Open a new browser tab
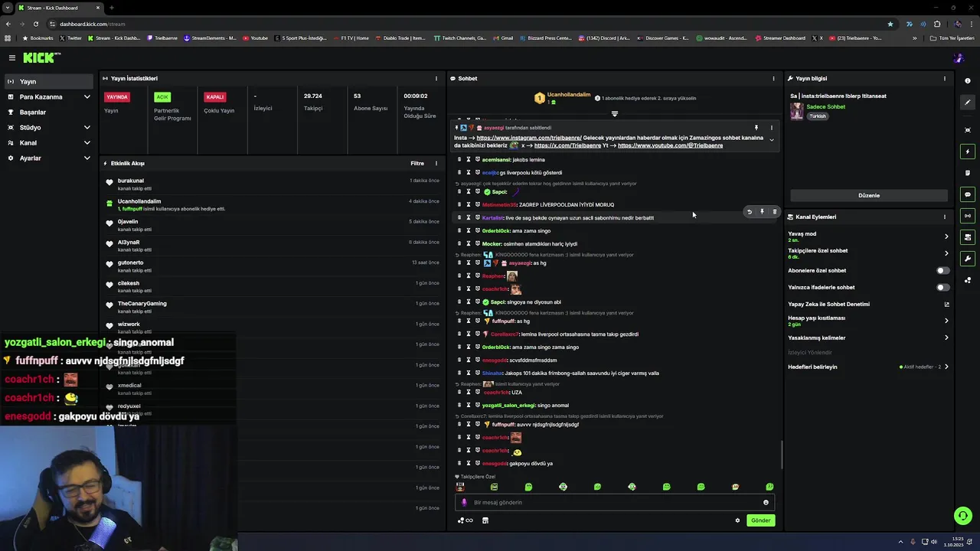Image resolution: width=980 pixels, height=551 pixels. [x=112, y=8]
